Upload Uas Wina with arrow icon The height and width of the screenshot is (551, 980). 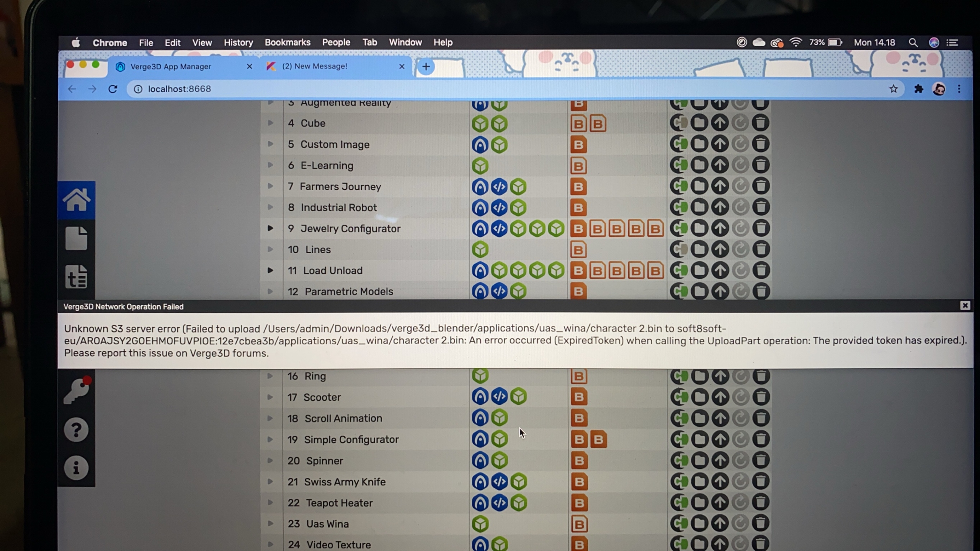click(720, 523)
